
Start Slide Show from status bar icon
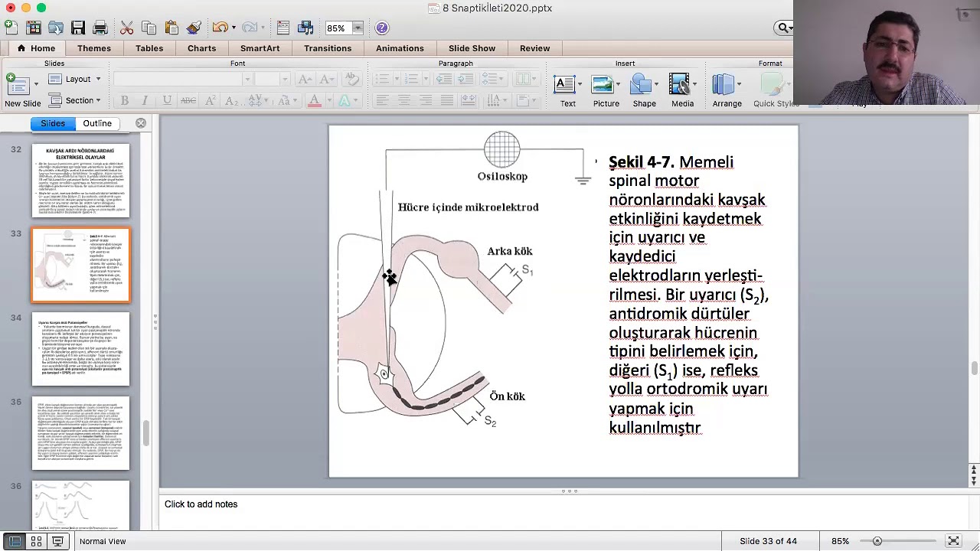57,541
